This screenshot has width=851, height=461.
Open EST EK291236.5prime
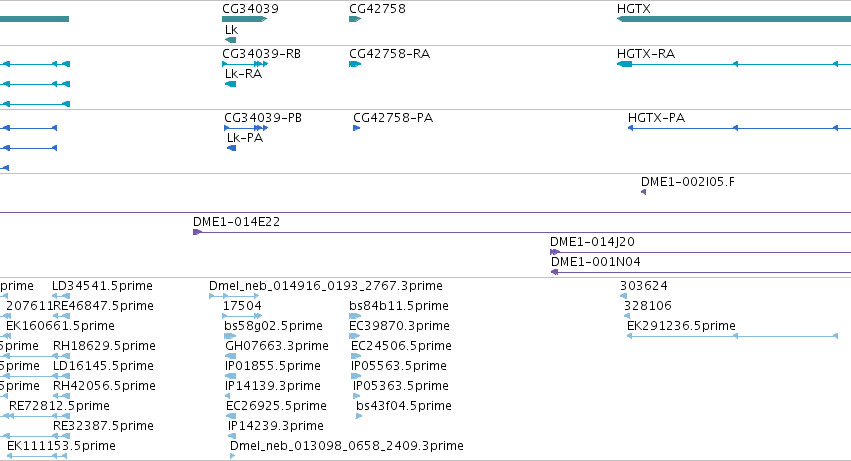pos(681,326)
